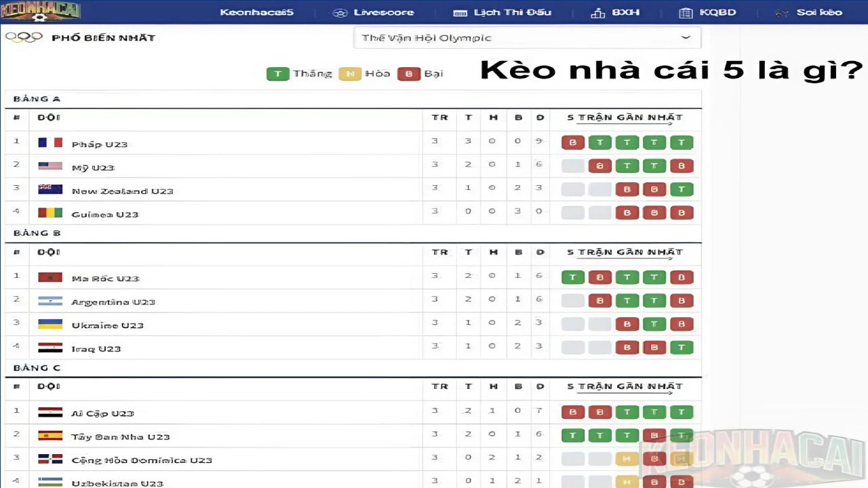
Task: Click the Keonhacai logo in header
Action: (41, 12)
